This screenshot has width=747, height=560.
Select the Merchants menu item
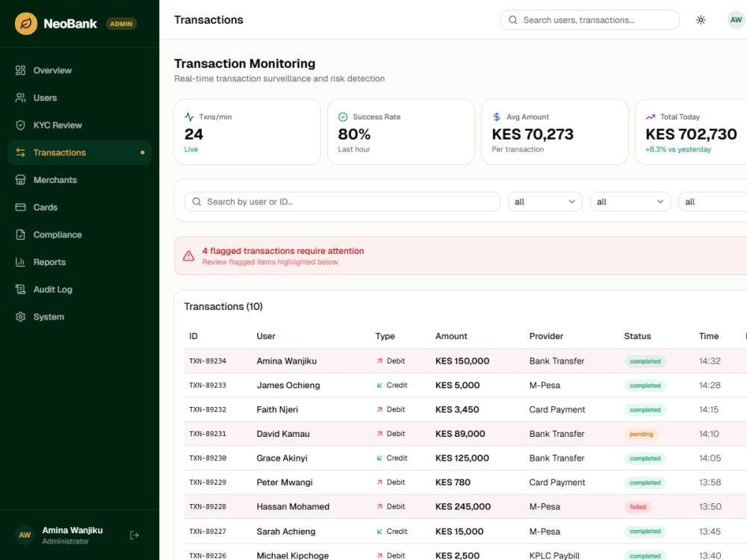coord(80,180)
